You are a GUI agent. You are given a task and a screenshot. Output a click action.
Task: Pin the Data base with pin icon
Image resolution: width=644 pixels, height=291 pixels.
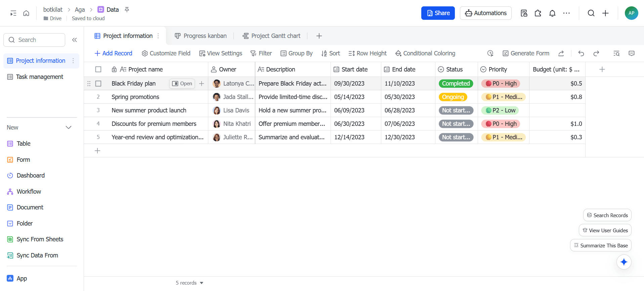(x=127, y=9)
